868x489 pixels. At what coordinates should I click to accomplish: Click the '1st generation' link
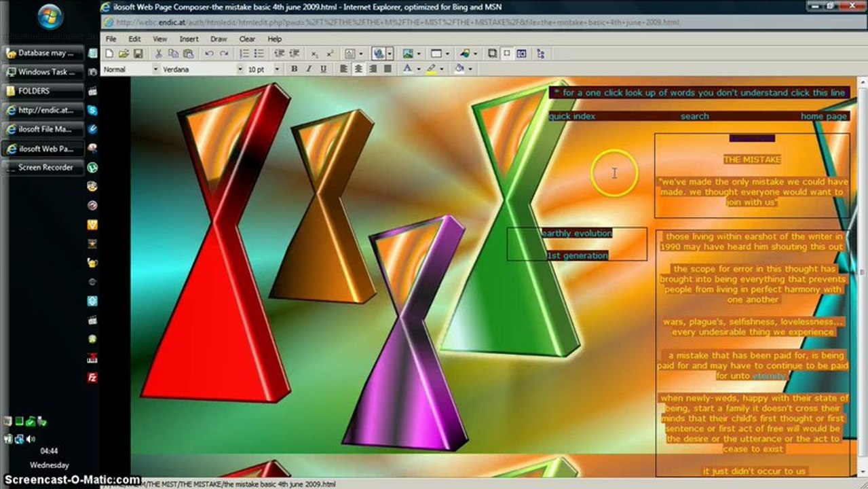point(578,255)
